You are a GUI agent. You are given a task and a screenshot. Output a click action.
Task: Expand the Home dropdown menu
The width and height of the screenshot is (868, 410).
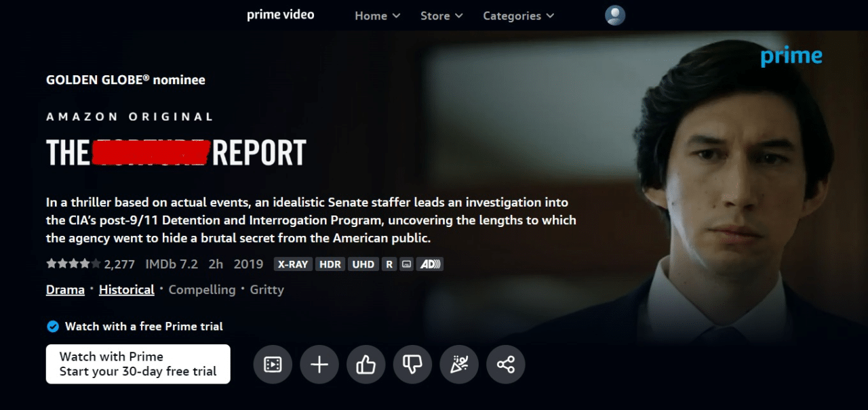pos(378,16)
